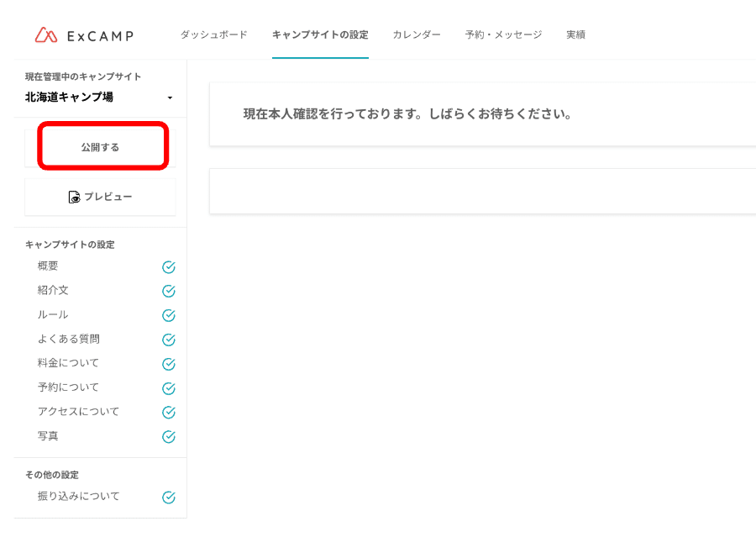Open the 写真 settings page
756x553 pixels.
(48, 436)
